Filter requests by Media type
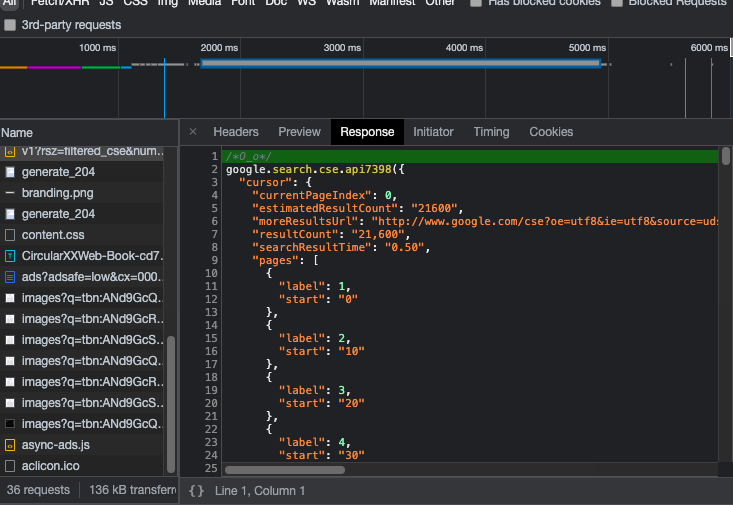Viewport: 733px width, 505px height. tap(204, 2)
